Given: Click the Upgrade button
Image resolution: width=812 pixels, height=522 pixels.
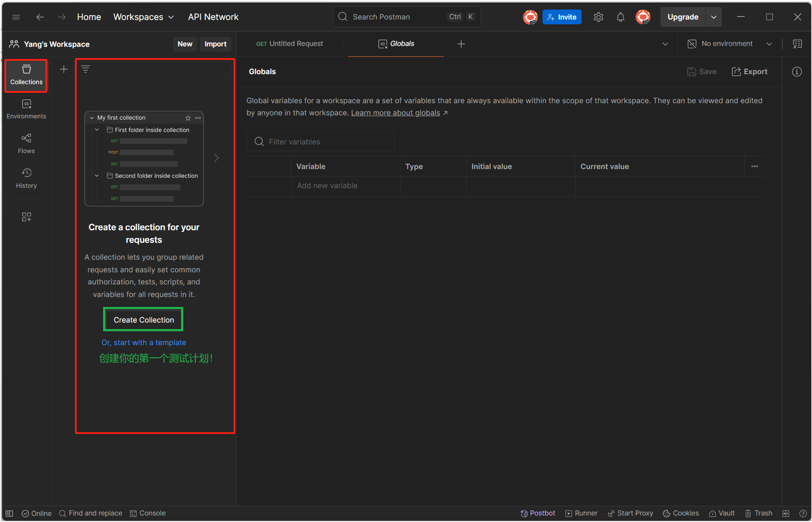Looking at the screenshot, I should pos(683,17).
